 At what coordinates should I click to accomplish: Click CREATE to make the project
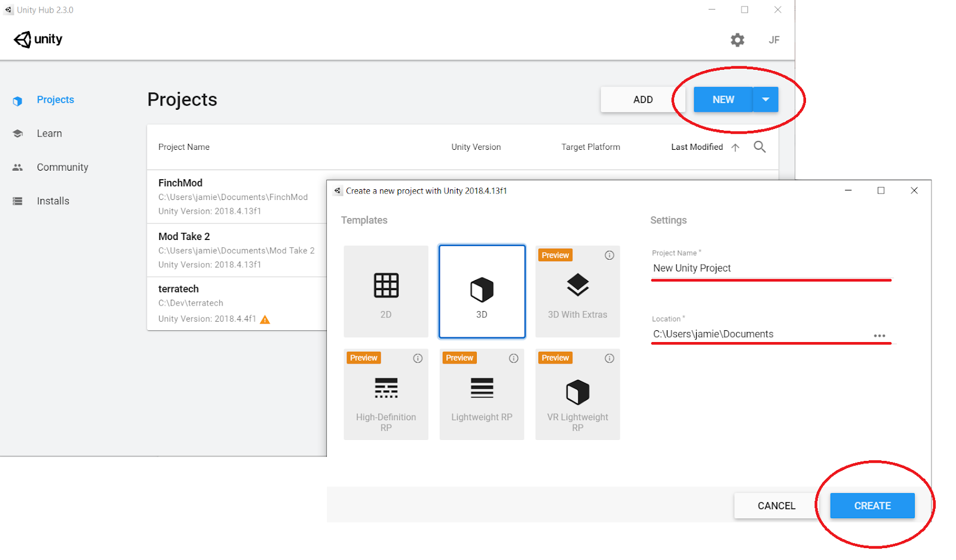pyautogui.click(x=872, y=506)
